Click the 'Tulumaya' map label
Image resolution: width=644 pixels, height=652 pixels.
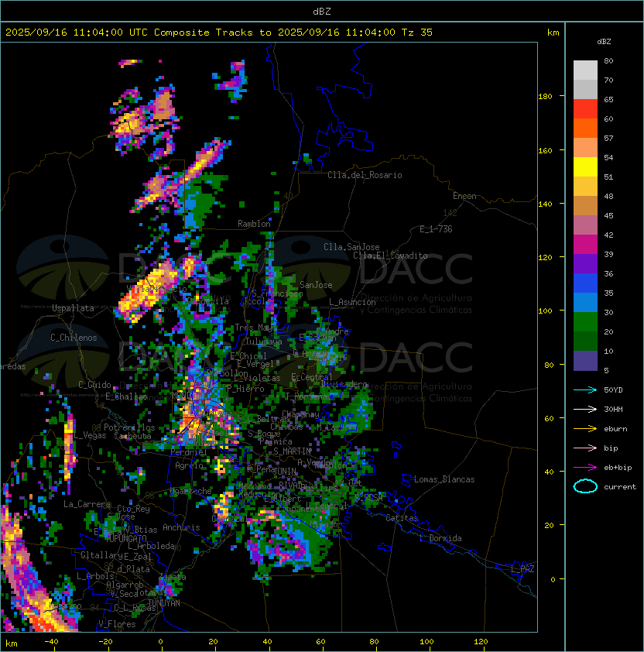point(264,341)
